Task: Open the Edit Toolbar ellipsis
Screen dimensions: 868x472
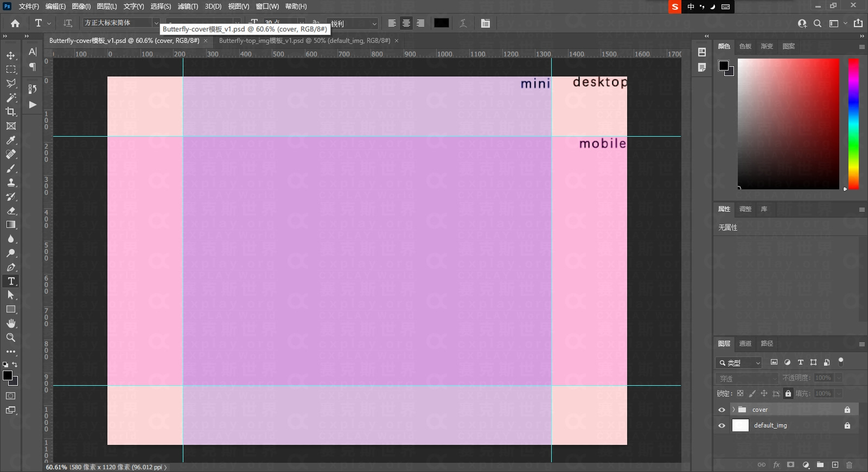Action: (11, 352)
